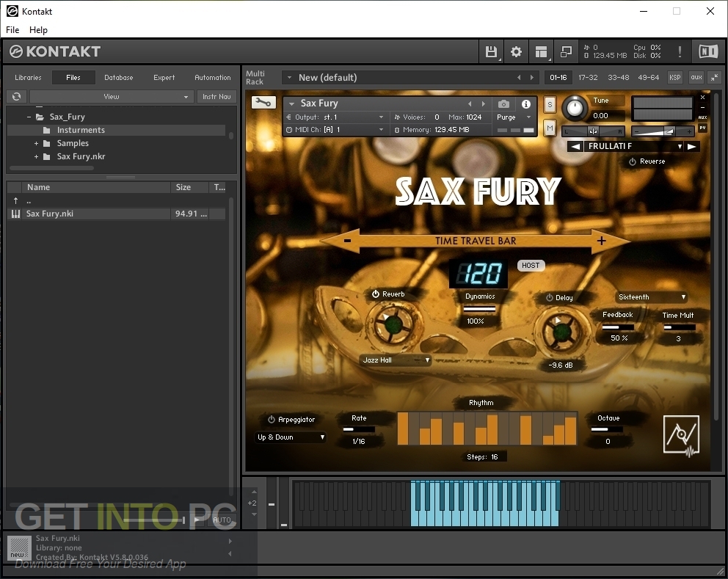
Task: Select next instrument arrow in Sax Fury header
Action: [484, 104]
